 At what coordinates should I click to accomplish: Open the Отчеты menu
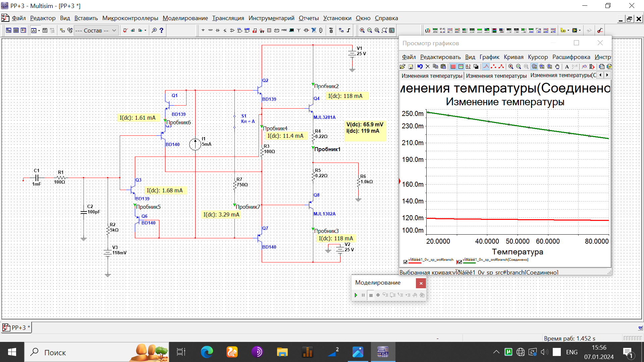309,18
